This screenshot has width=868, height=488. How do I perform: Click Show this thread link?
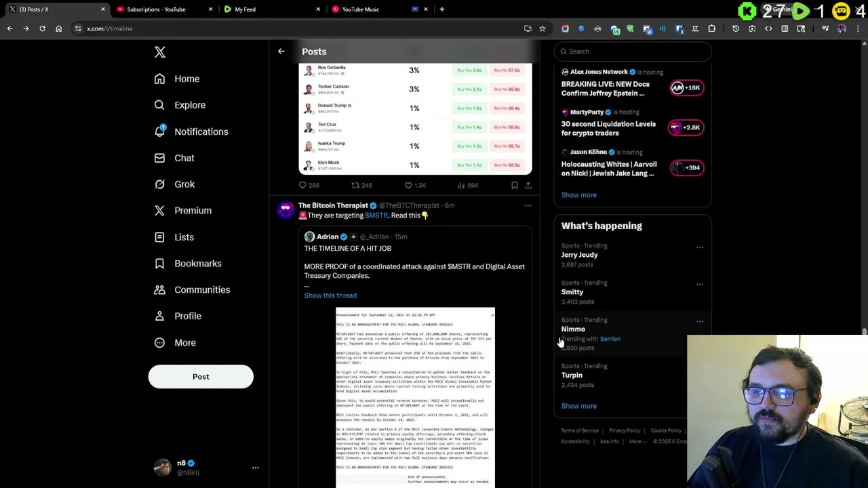330,296
